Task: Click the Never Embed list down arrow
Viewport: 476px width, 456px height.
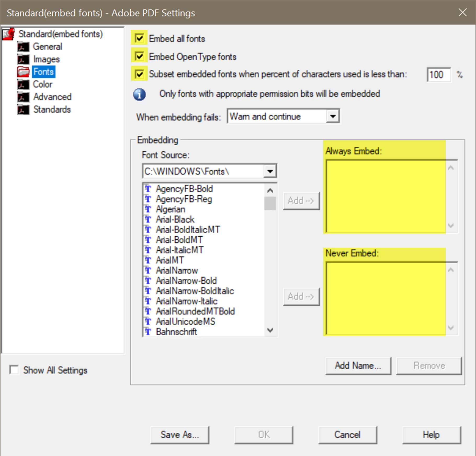Action: click(451, 327)
